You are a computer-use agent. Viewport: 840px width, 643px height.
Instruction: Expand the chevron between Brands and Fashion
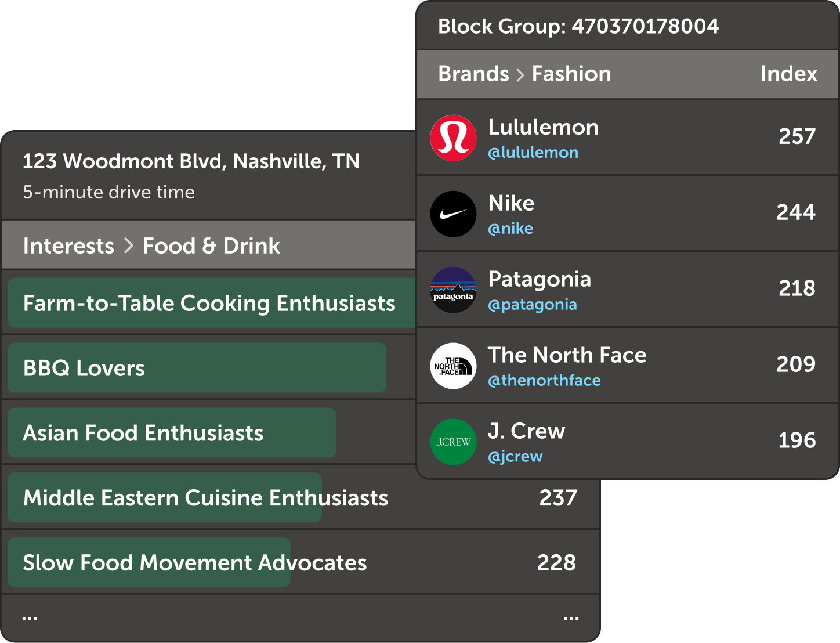[x=520, y=75]
